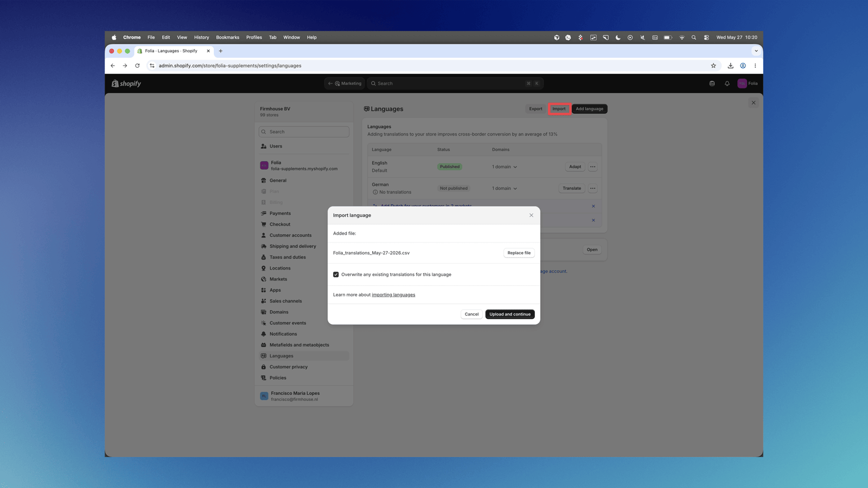Open Payments settings
The height and width of the screenshot is (488, 868).
tap(304, 214)
